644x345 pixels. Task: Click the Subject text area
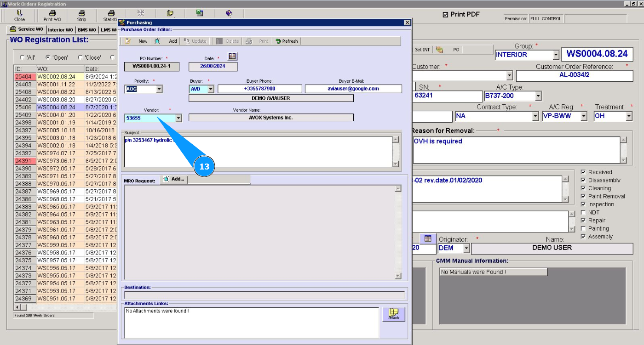pyautogui.click(x=258, y=151)
